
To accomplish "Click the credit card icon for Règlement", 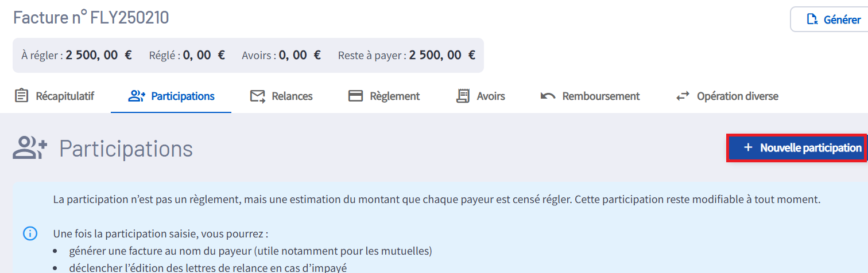I will pos(356,96).
